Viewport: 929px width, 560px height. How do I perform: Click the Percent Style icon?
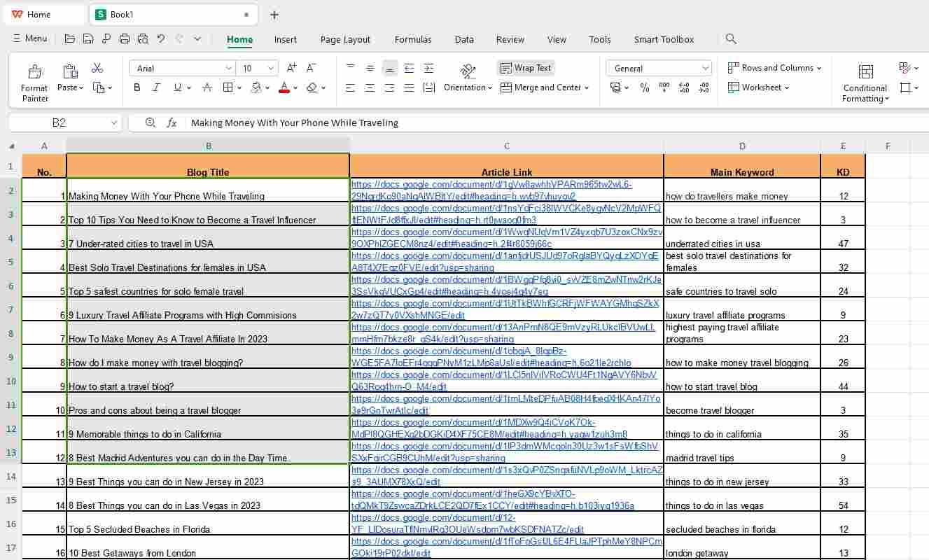[x=645, y=87]
